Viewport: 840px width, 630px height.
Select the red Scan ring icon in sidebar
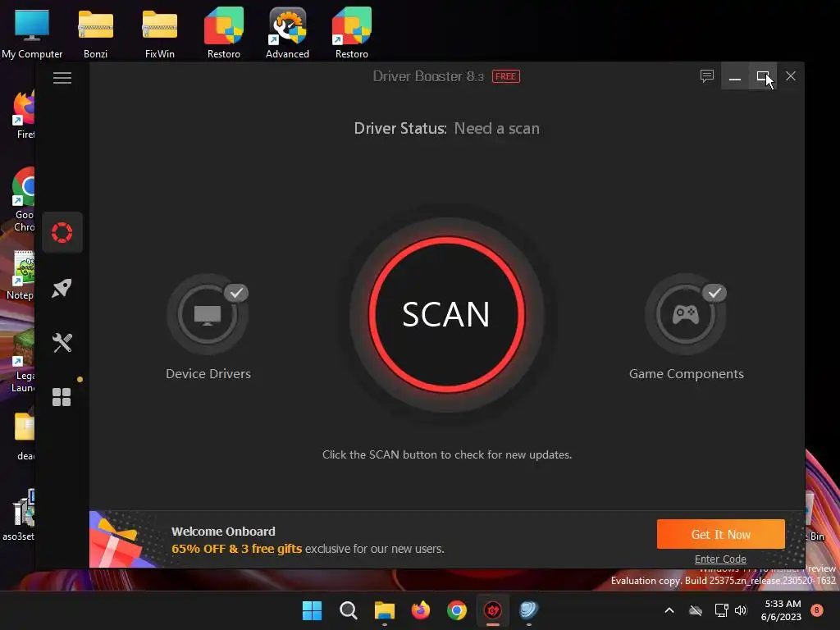(x=62, y=232)
